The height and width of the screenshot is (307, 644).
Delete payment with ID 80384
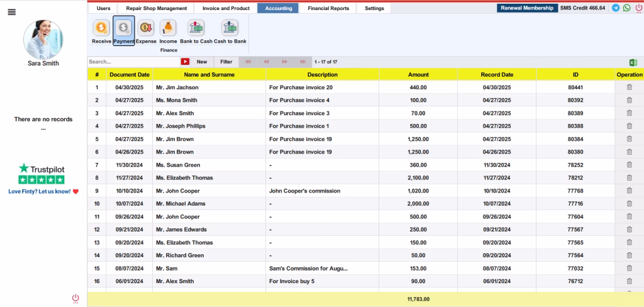click(x=629, y=139)
